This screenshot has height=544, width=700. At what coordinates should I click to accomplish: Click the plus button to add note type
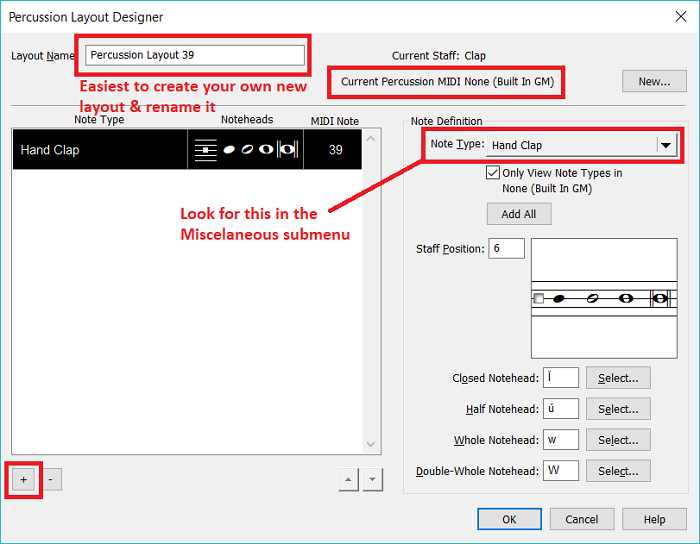[x=23, y=480]
